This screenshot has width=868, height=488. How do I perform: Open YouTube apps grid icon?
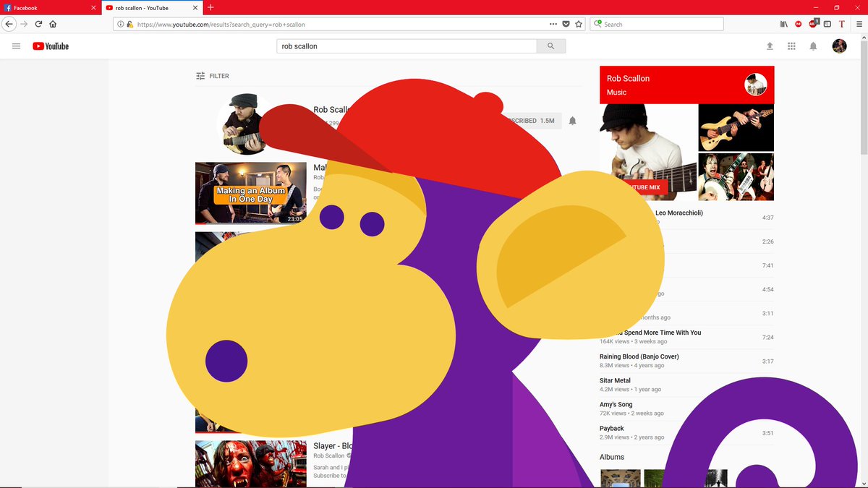pos(791,46)
